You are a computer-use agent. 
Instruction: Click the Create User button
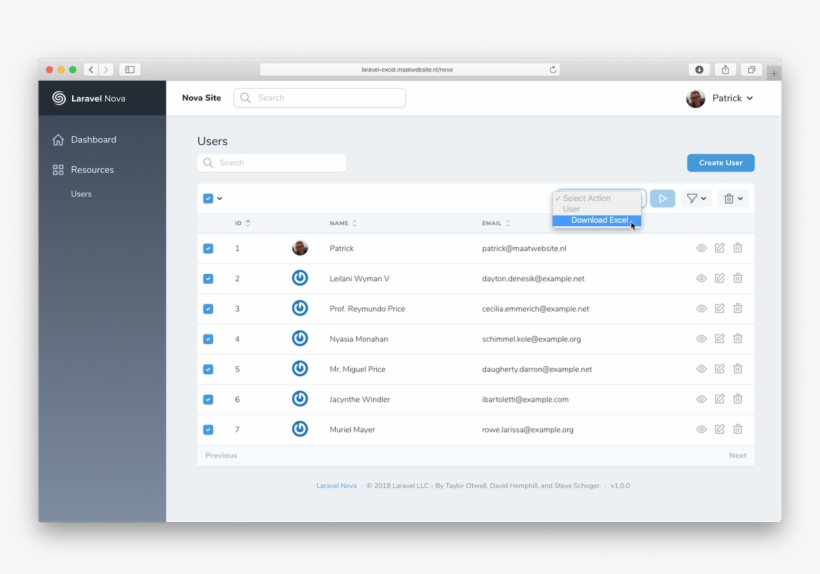click(721, 163)
